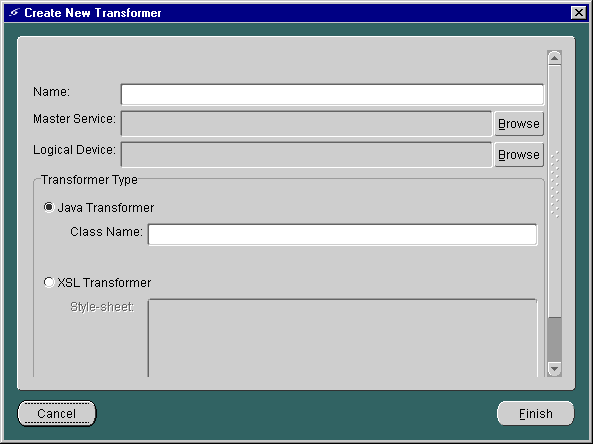Screen dimensions: 593x444
Task: Click the scrollbar up arrow
Action: pos(554,58)
